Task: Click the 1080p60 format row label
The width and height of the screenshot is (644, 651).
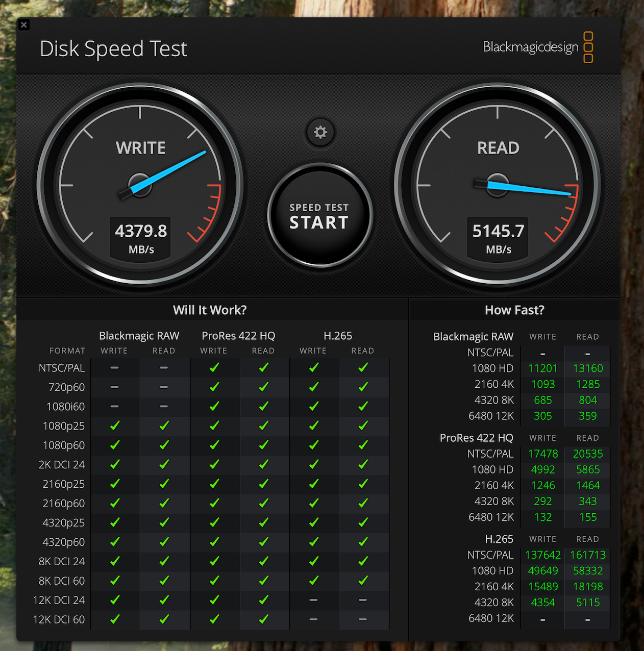Action: (64, 445)
